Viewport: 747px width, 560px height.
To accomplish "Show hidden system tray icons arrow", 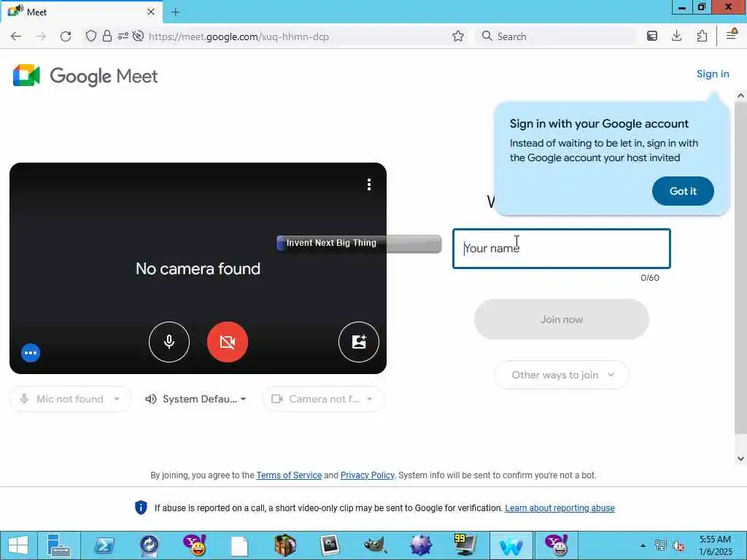I will pos(643,545).
